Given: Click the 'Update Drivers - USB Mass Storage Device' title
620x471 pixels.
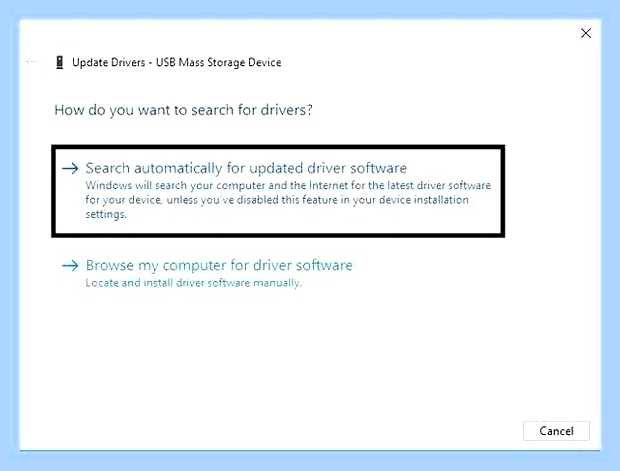Looking at the screenshot, I should [177, 62].
